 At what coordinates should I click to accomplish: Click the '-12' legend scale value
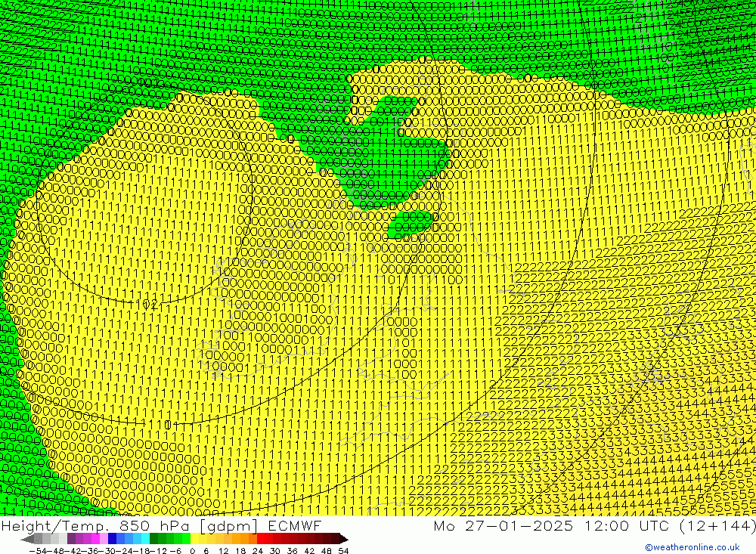159,550
